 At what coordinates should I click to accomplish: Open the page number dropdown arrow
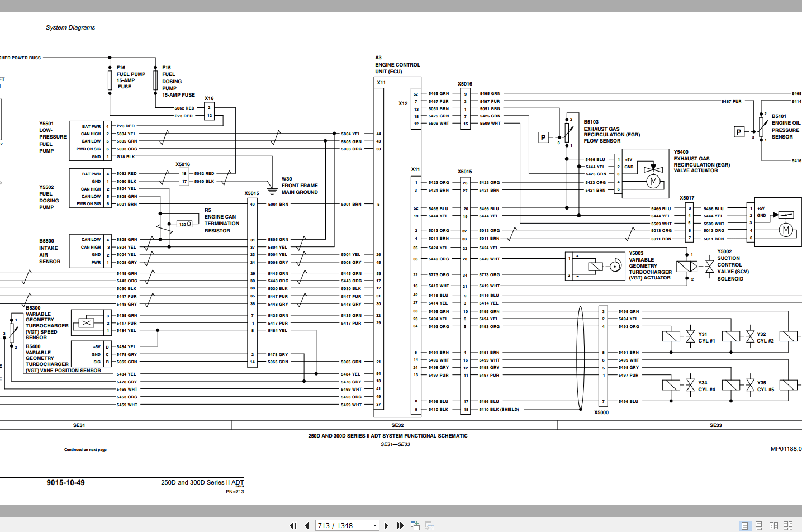point(375,525)
